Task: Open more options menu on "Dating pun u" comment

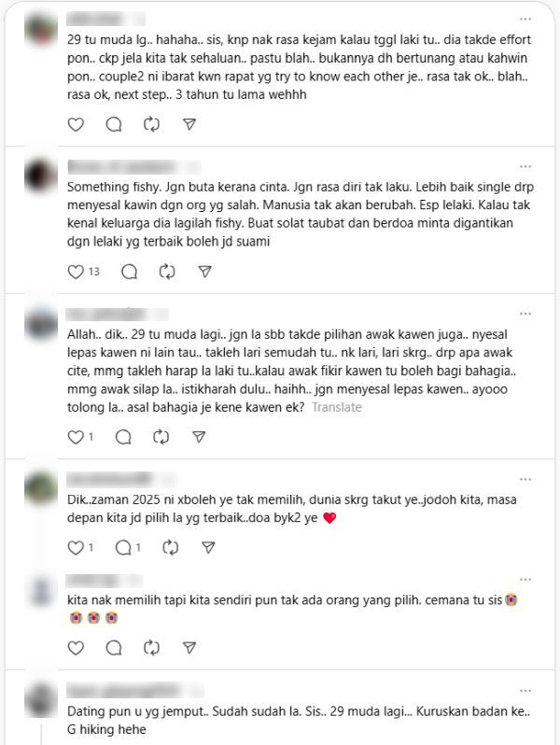Action: point(525,691)
